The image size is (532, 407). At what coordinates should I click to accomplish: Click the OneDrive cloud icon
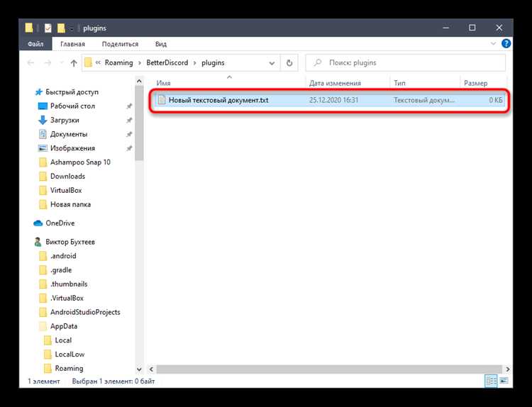click(x=38, y=223)
